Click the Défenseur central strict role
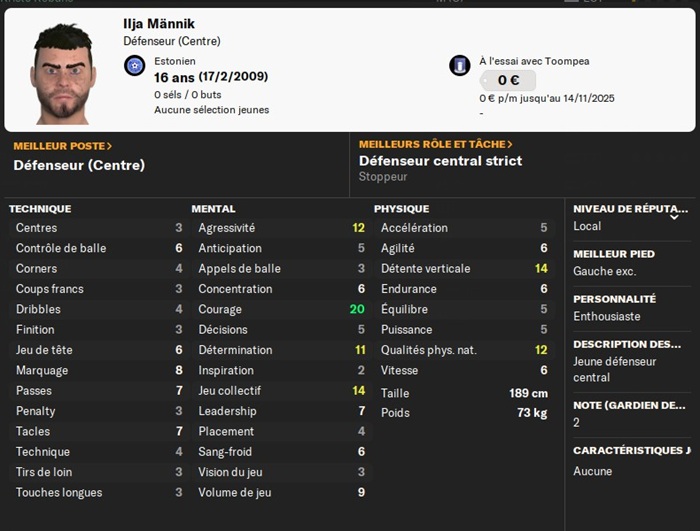This screenshot has height=531, width=700. click(440, 161)
